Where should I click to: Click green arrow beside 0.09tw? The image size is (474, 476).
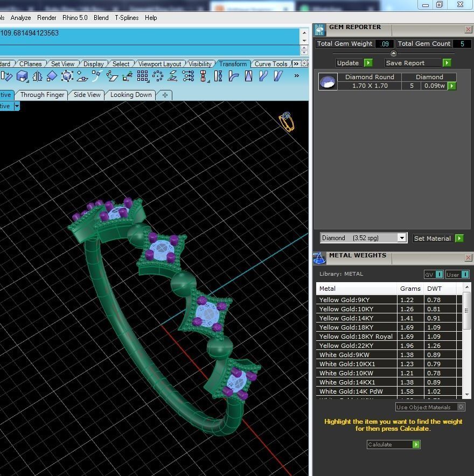452,86
